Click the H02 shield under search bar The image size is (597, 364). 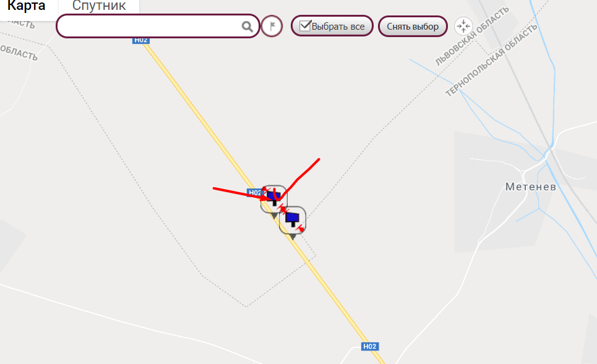click(141, 40)
